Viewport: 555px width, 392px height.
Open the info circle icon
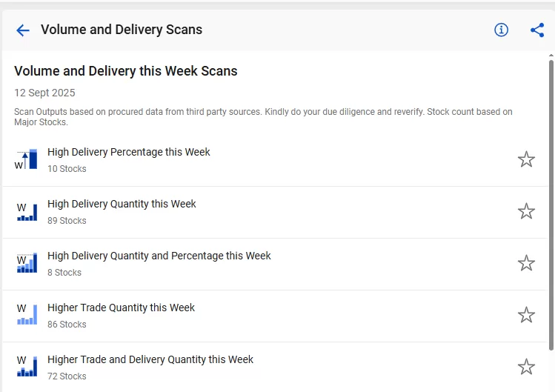pyautogui.click(x=501, y=30)
